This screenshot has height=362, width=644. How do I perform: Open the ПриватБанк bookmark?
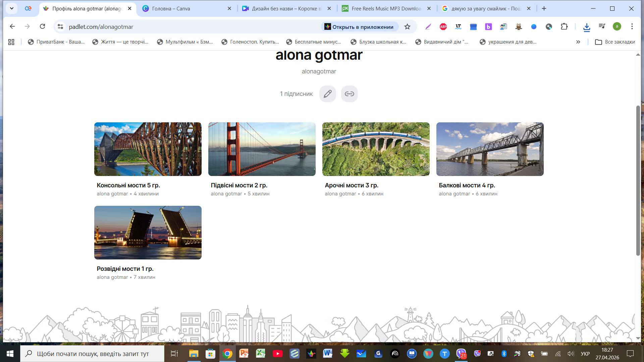pos(56,42)
